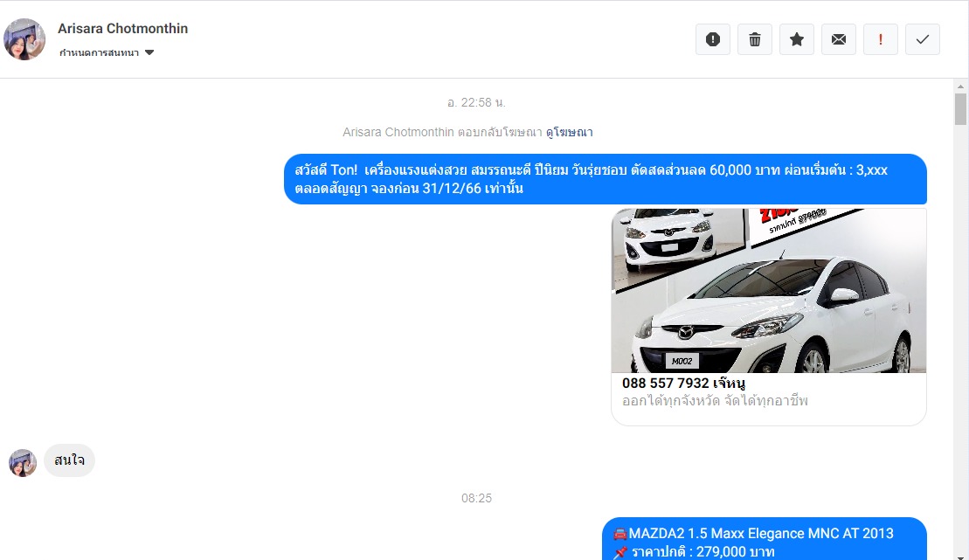Open the ดูโฆษณา link

pos(569,132)
